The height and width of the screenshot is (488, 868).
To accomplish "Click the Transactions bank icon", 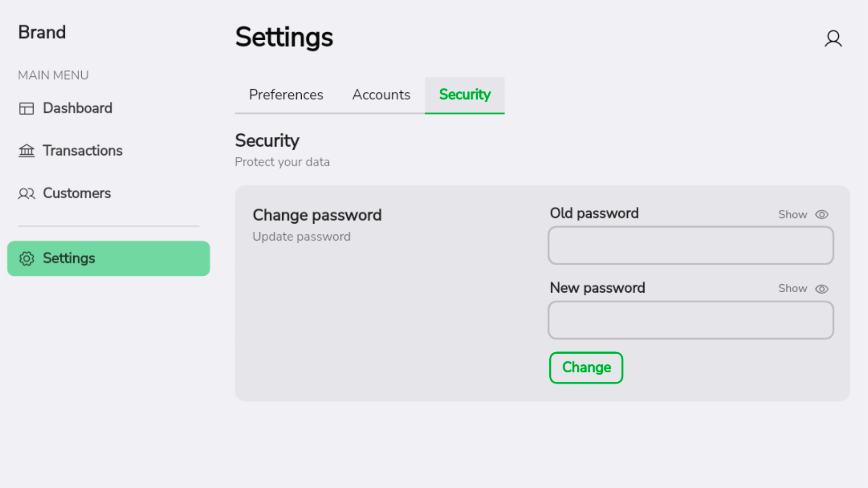I will click(26, 151).
